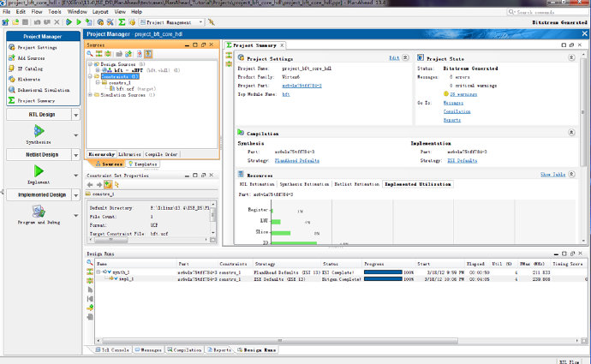Collapse the Compilation section chevron
The height and width of the screenshot is (364, 591).
point(571,132)
